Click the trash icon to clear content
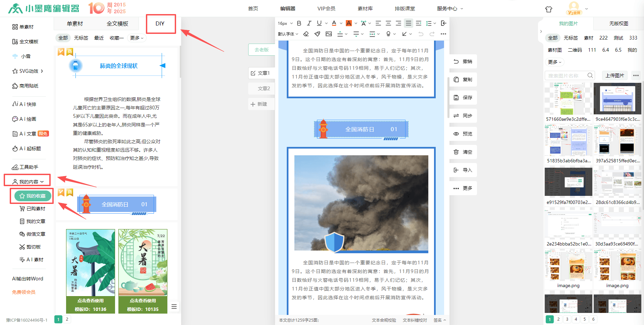This screenshot has height=325, width=644. tap(456, 152)
